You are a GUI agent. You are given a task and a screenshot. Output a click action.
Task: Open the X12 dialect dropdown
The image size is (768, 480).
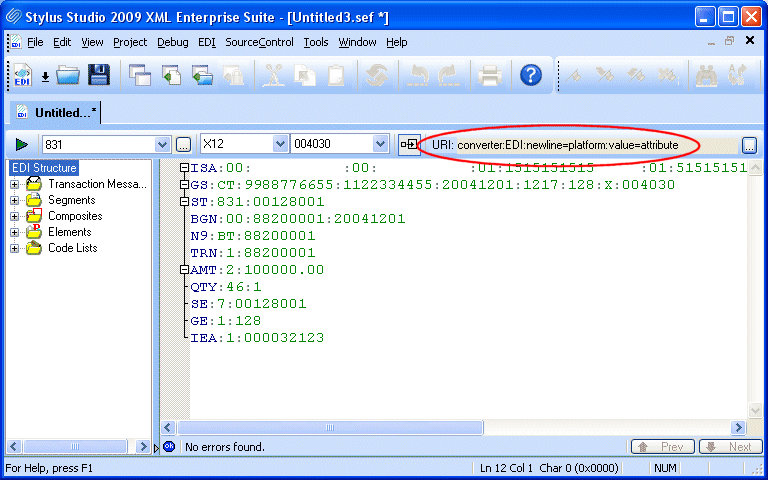tap(280, 144)
